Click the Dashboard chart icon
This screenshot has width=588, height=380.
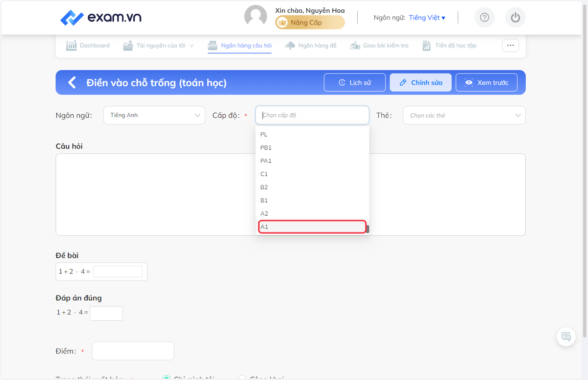click(x=72, y=46)
